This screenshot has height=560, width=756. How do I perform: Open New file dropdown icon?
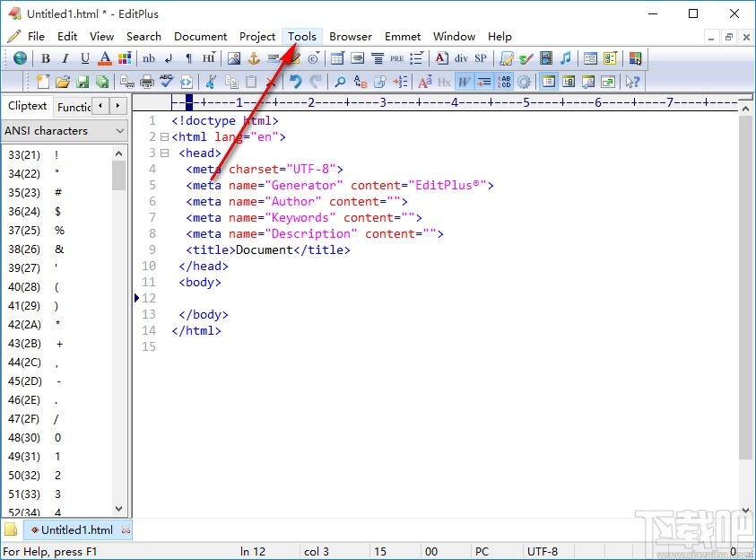coord(43,82)
